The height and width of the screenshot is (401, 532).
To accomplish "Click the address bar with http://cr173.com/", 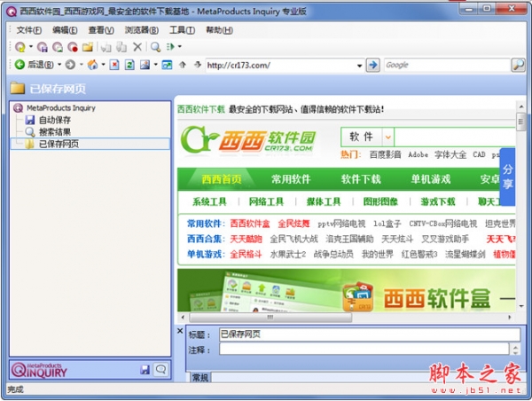I will coord(280,65).
